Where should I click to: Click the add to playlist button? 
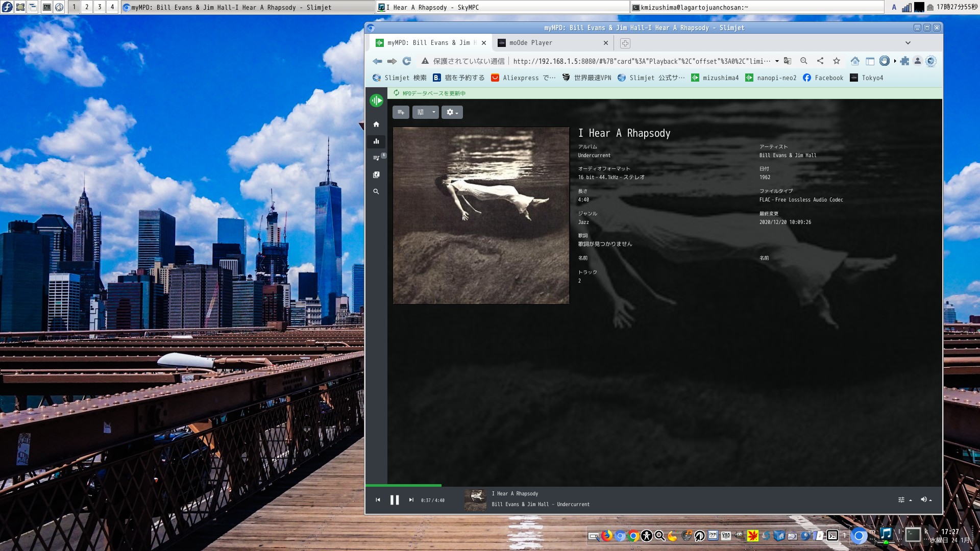coord(401,112)
